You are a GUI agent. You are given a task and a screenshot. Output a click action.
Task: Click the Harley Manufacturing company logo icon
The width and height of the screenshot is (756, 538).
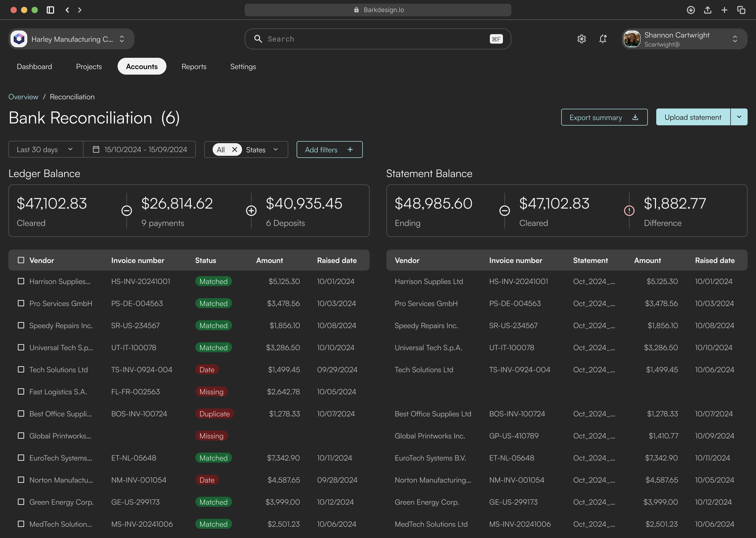(x=19, y=39)
